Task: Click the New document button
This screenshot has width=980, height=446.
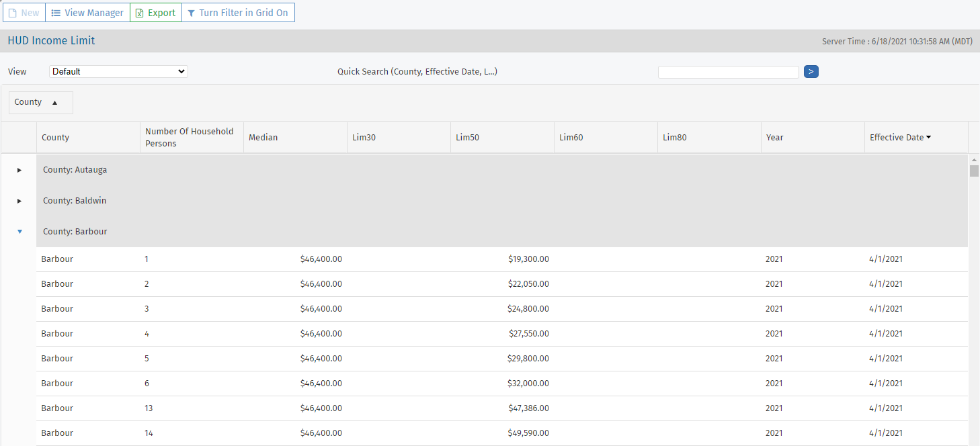Action: tap(24, 13)
